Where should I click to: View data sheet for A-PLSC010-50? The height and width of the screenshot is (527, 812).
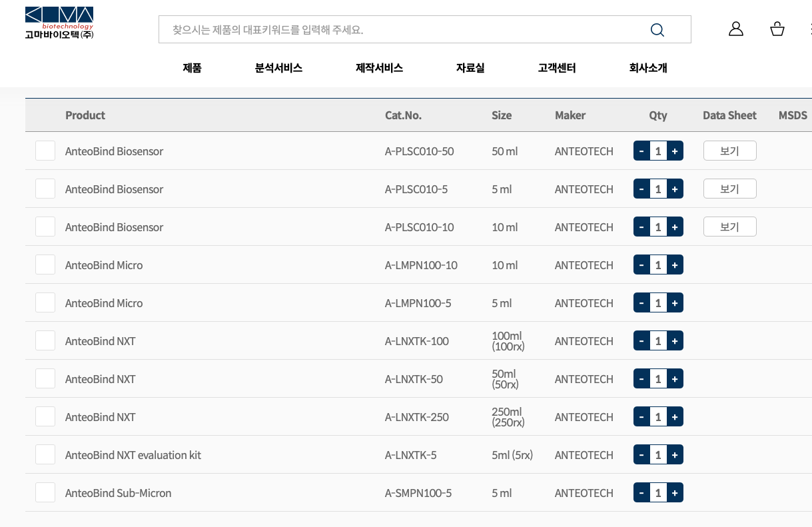(x=730, y=151)
